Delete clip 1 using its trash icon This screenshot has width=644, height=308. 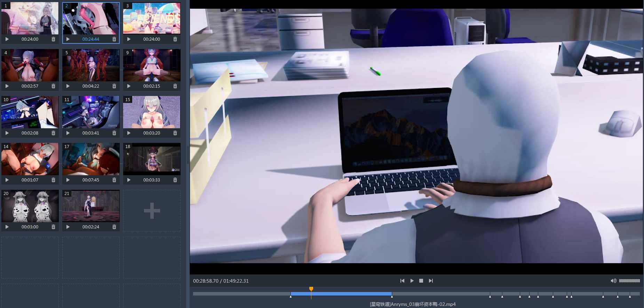coord(53,39)
